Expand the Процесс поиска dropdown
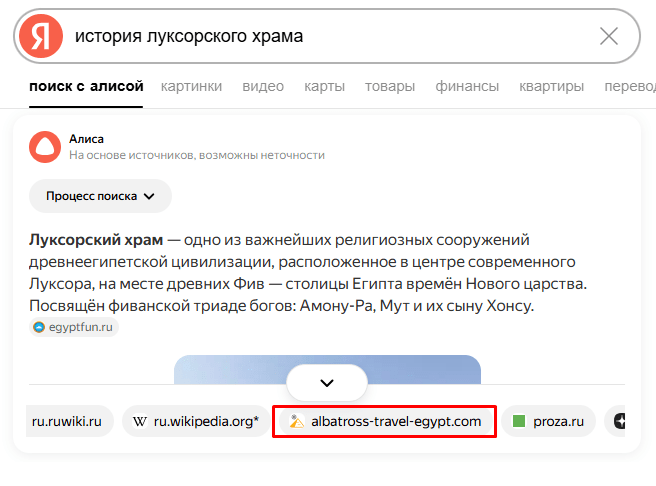The image size is (656, 486). pos(100,196)
